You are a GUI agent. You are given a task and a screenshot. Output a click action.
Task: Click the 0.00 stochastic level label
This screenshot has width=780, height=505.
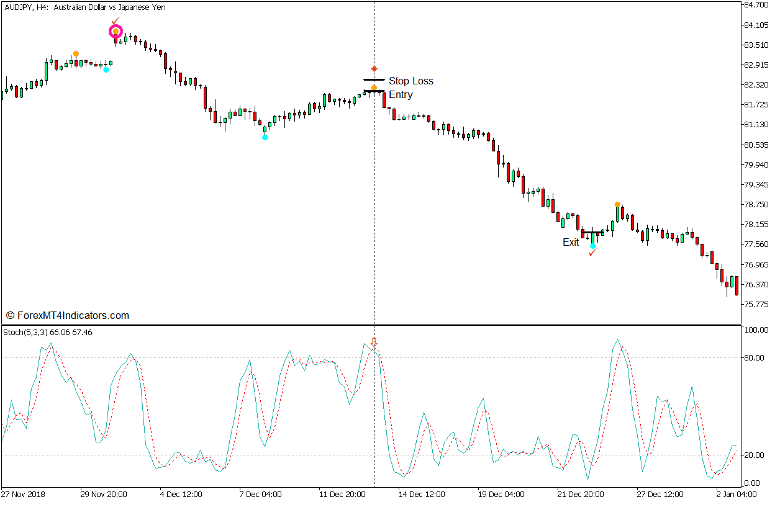click(752, 483)
